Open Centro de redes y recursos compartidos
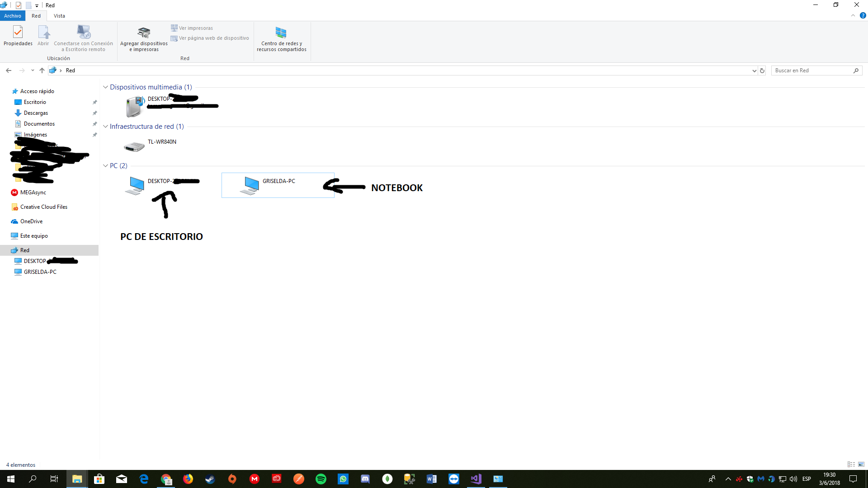This screenshot has height=488, width=868. pyautogui.click(x=281, y=38)
